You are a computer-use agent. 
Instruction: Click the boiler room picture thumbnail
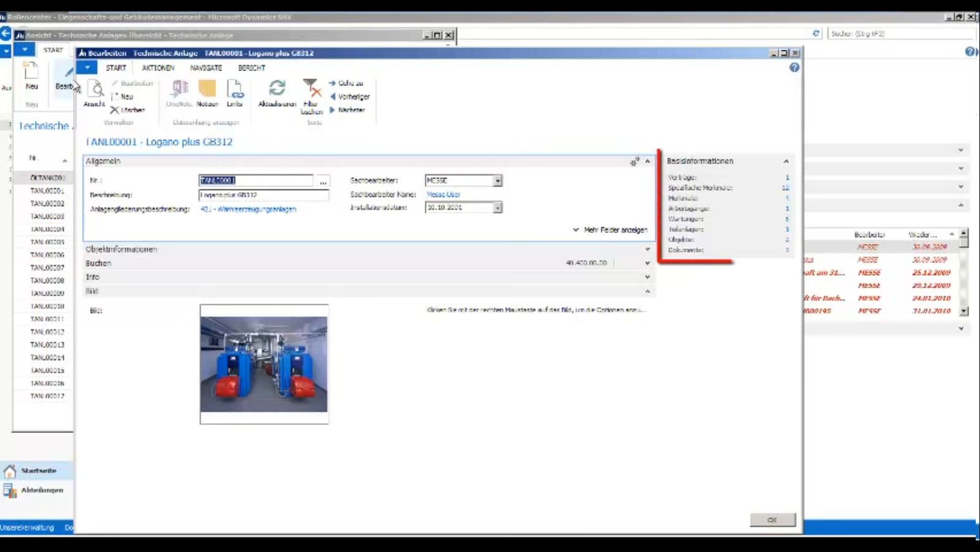[264, 364]
